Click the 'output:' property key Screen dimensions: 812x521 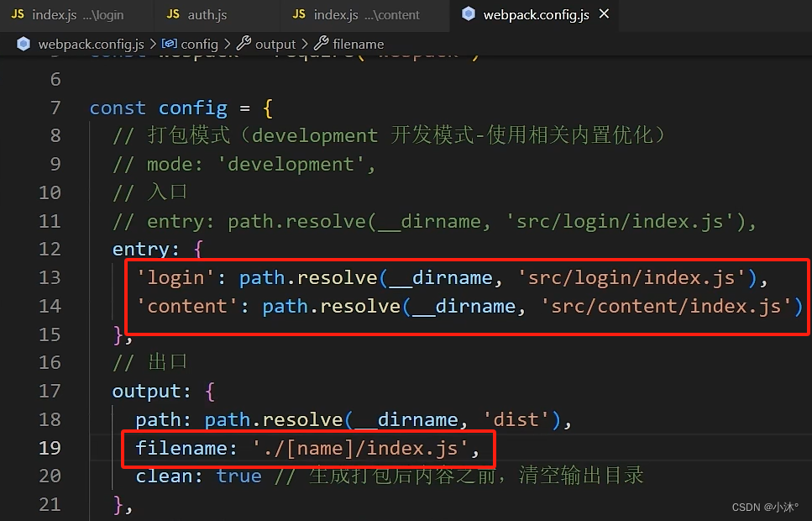coord(152,392)
